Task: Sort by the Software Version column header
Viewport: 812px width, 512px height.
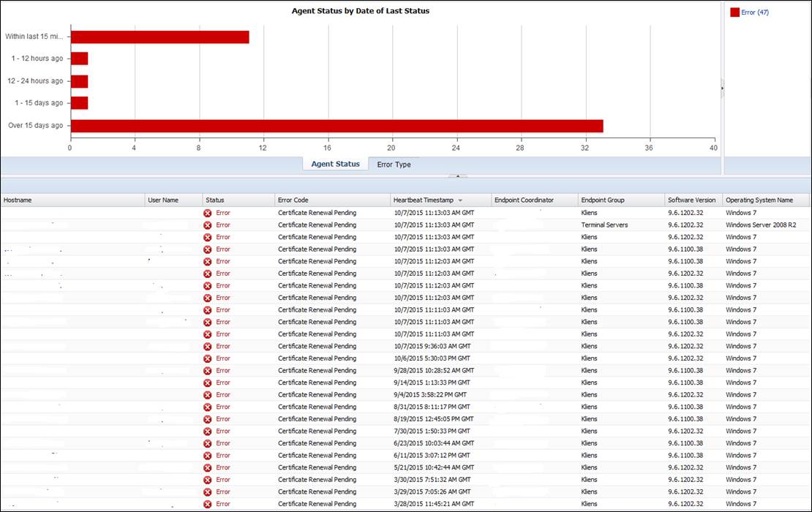Action: 691,200
